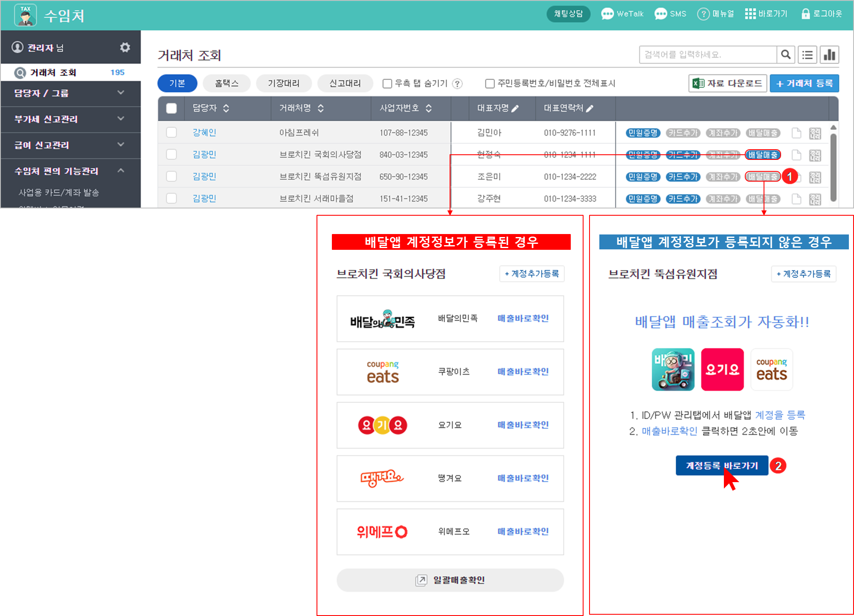Open the bar chart statistics icon
The height and width of the screenshot is (616, 854).
pyautogui.click(x=829, y=55)
